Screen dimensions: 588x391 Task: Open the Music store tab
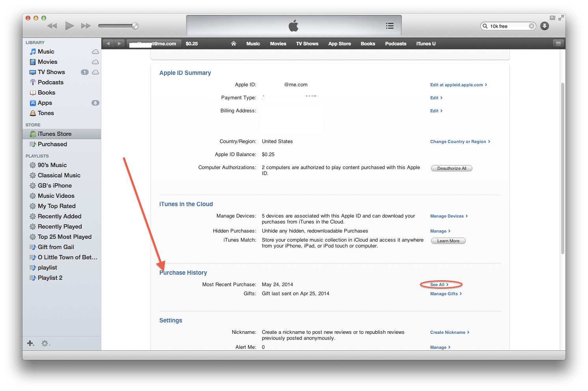(253, 44)
